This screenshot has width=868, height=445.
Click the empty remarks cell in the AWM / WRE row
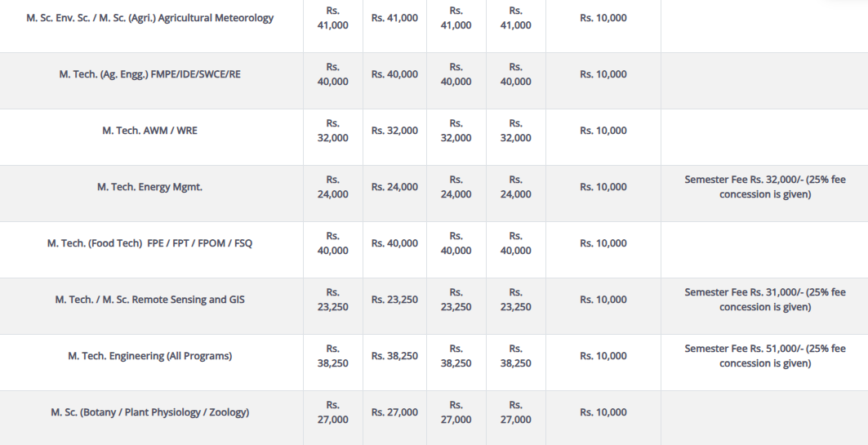(x=765, y=136)
